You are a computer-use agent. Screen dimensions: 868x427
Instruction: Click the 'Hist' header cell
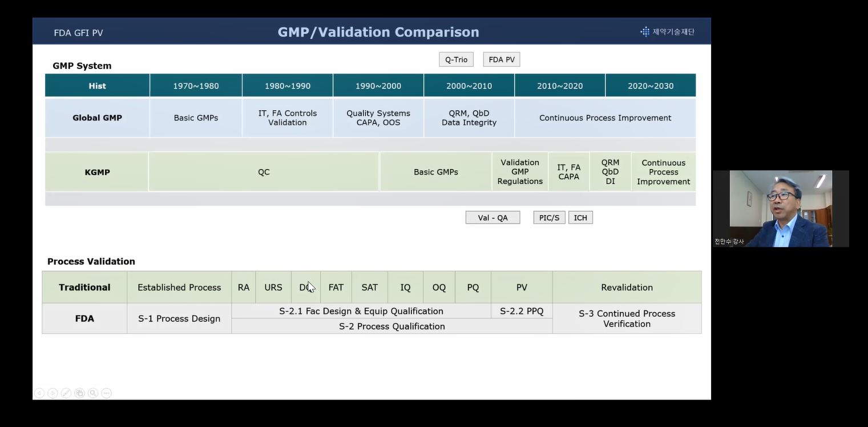pyautogui.click(x=97, y=86)
